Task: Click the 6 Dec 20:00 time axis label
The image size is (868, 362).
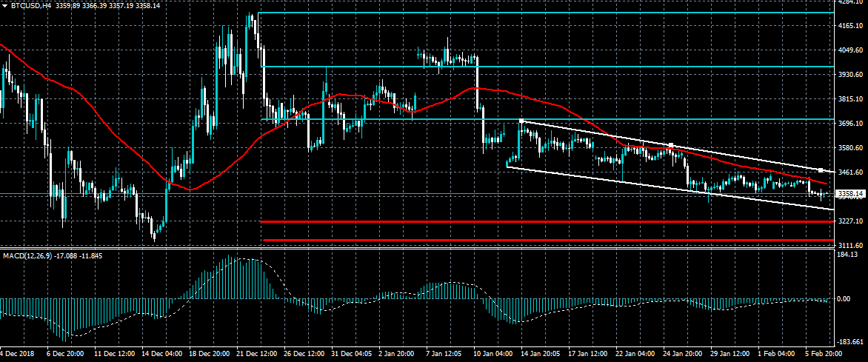Action: point(65,354)
